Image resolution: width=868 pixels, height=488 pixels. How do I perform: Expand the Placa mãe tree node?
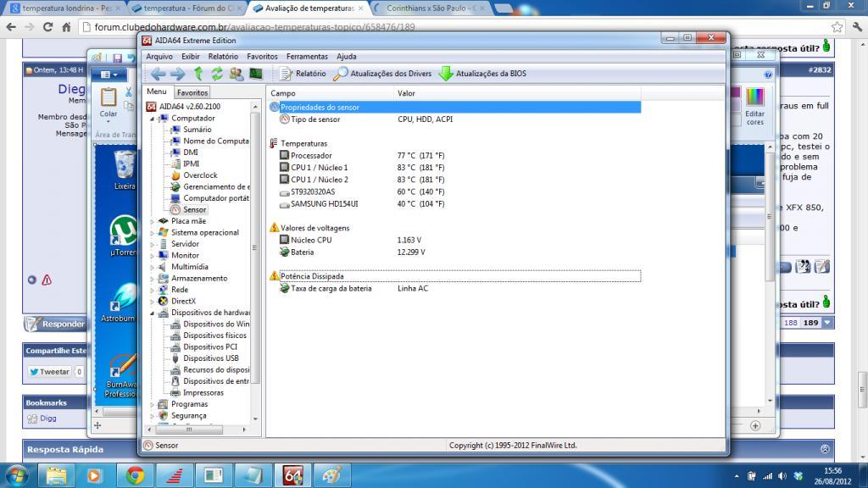(x=153, y=221)
